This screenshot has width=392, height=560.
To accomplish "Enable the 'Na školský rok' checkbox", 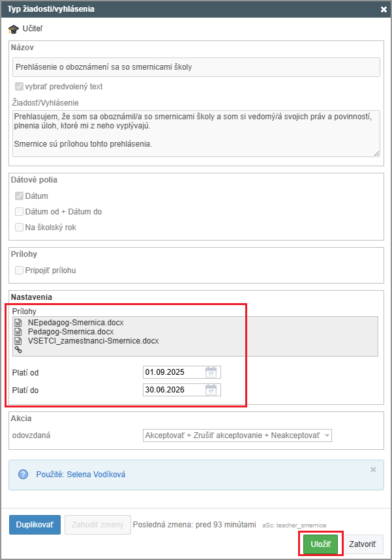I will (x=19, y=227).
